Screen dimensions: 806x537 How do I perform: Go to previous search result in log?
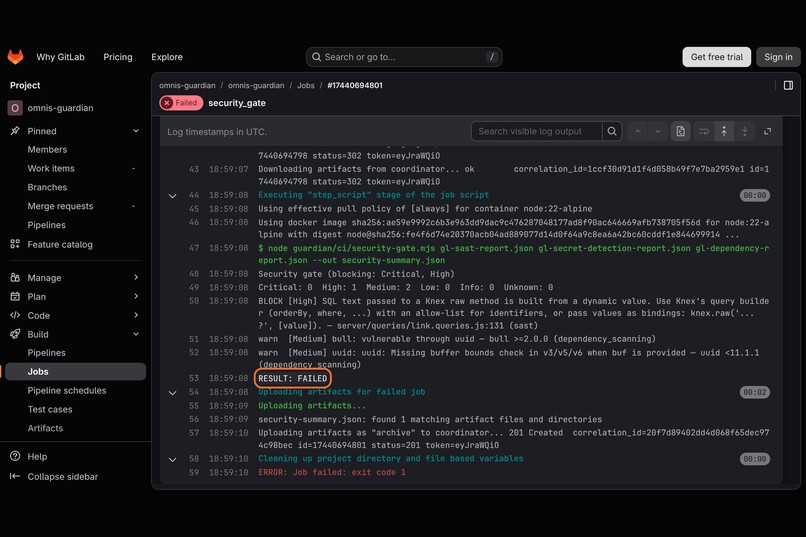[637, 131]
